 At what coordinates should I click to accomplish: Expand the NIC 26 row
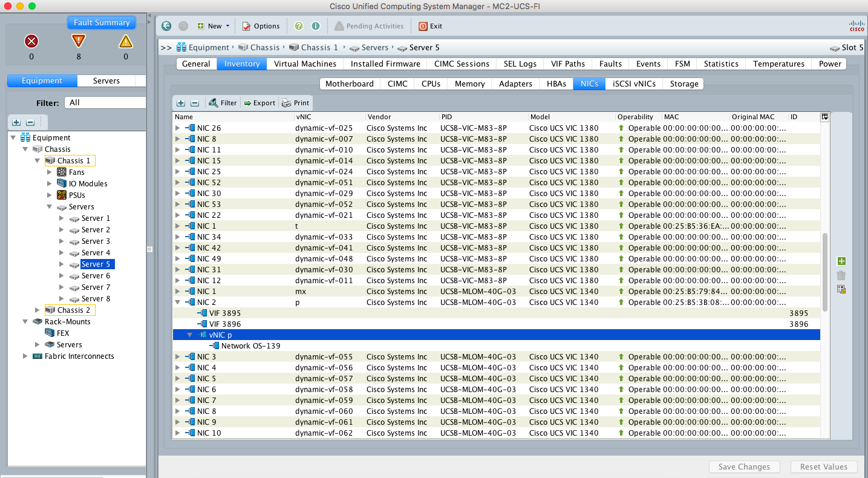(177, 128)
